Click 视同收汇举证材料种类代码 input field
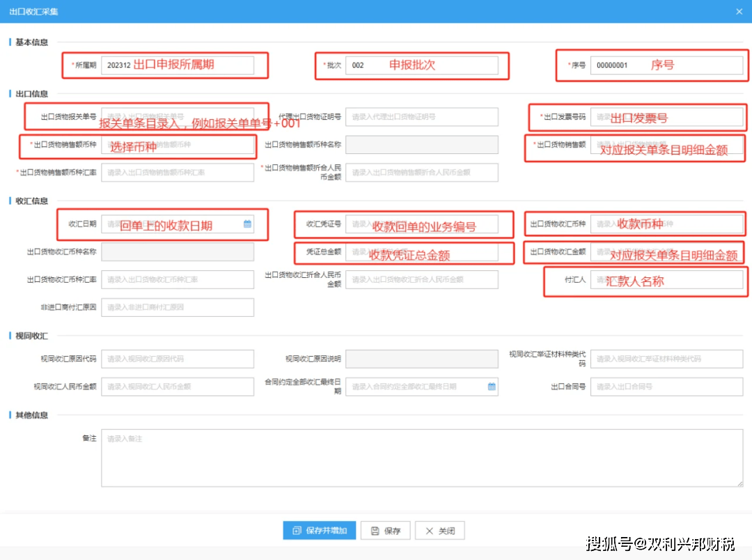Viewport: 752px width, 560px height. coord(666,359)
